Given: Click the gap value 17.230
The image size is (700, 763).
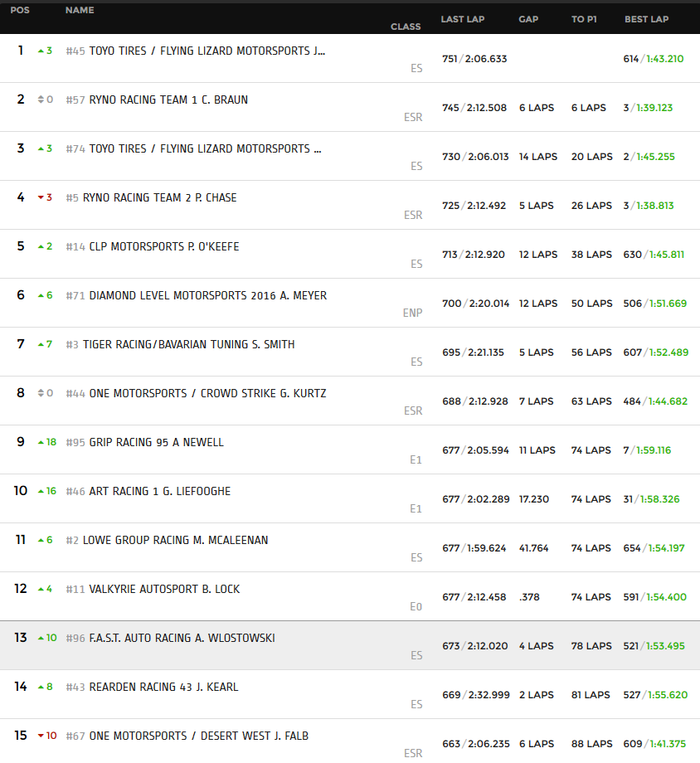Looking at the screenshot, I should coord(534,499).
